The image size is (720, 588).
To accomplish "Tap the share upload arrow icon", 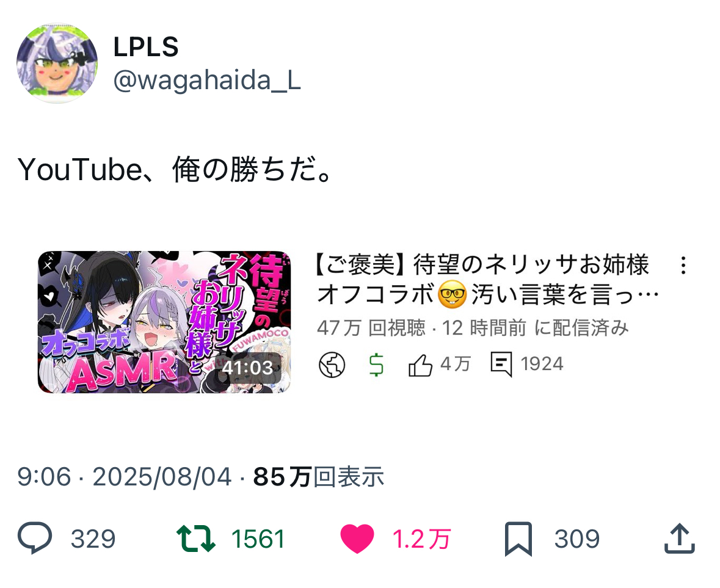I will (680, 539).
